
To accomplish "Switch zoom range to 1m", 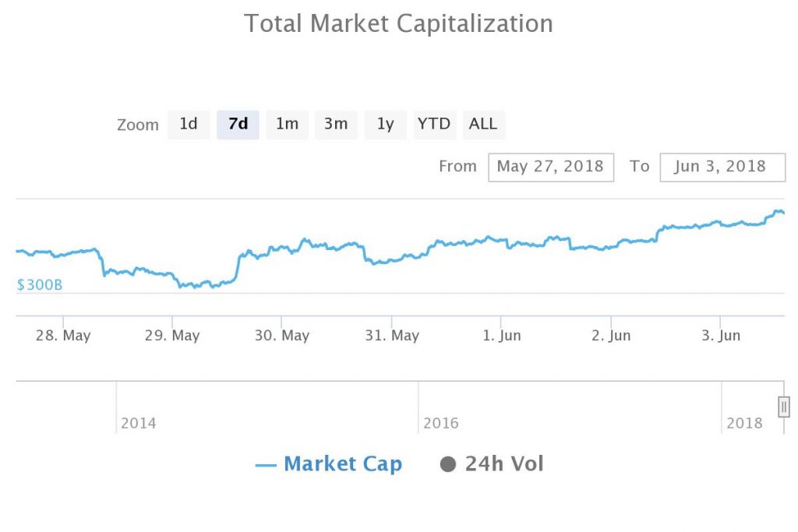I will point(287,125).
